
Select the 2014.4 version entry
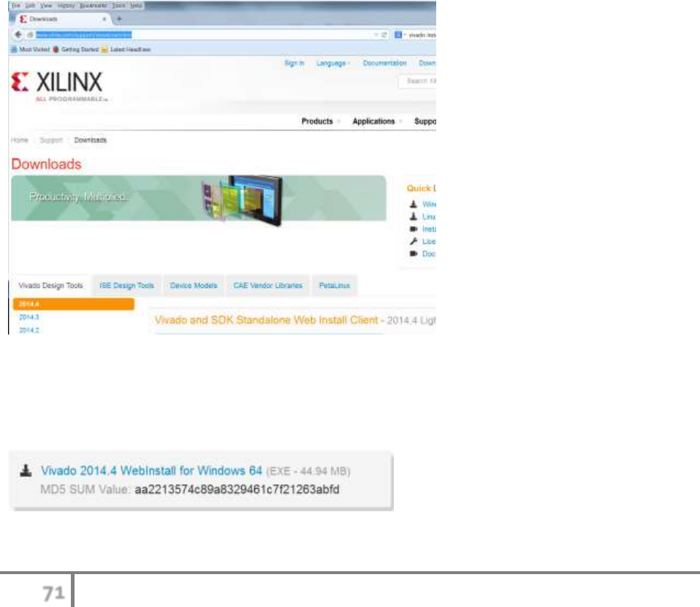coord(74,304)
